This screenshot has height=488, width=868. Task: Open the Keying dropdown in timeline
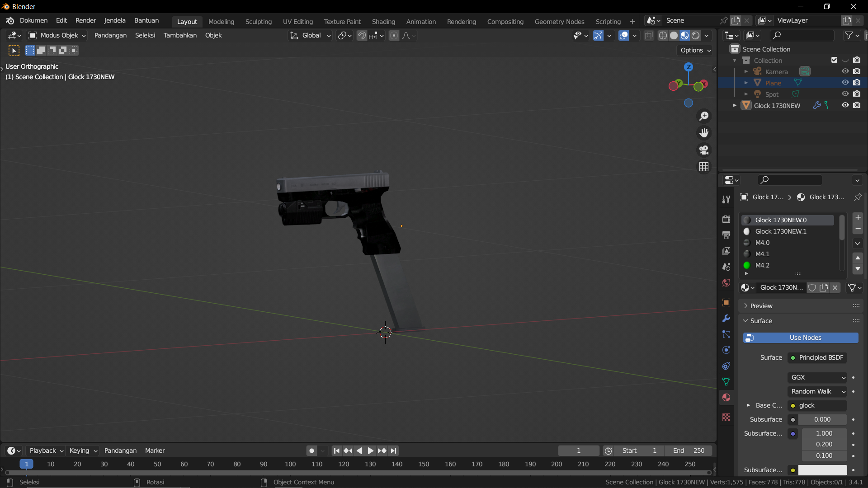point(83,450)
